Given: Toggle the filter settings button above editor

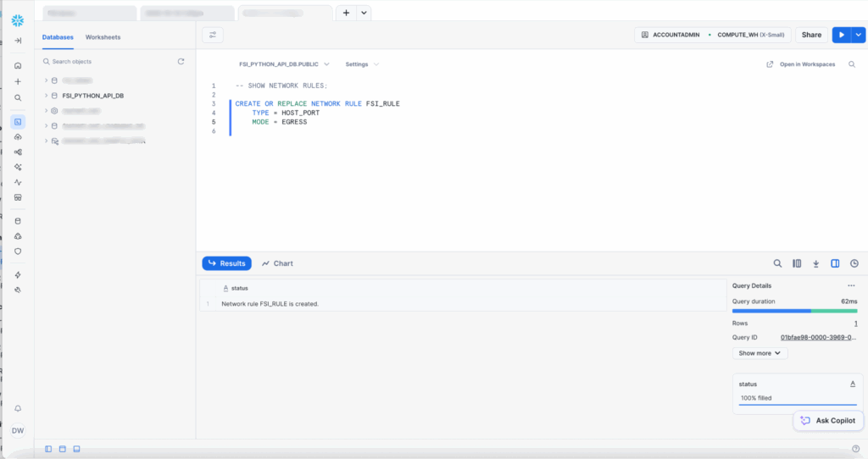Looking at the screenshot, I should (212, 35).
